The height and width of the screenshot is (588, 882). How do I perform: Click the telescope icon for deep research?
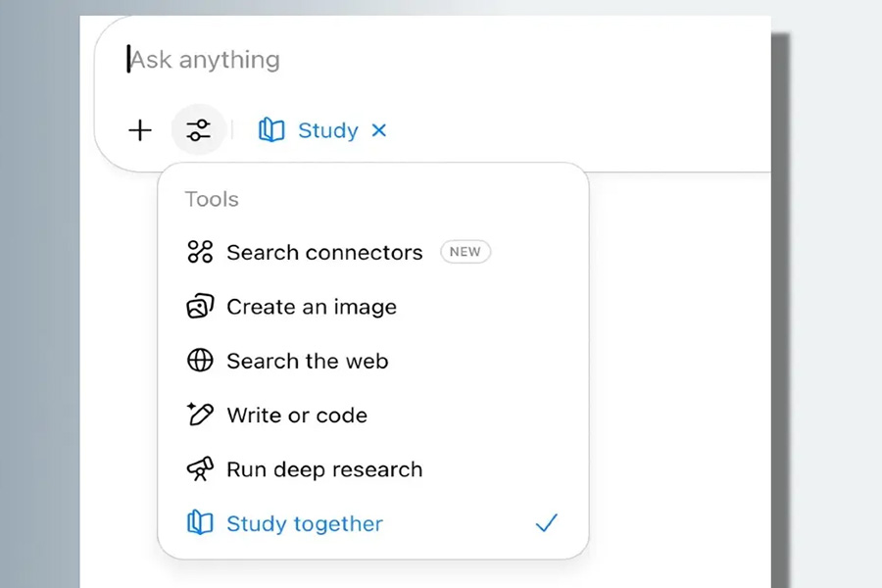pyautogui.click(x=200, y=469)
